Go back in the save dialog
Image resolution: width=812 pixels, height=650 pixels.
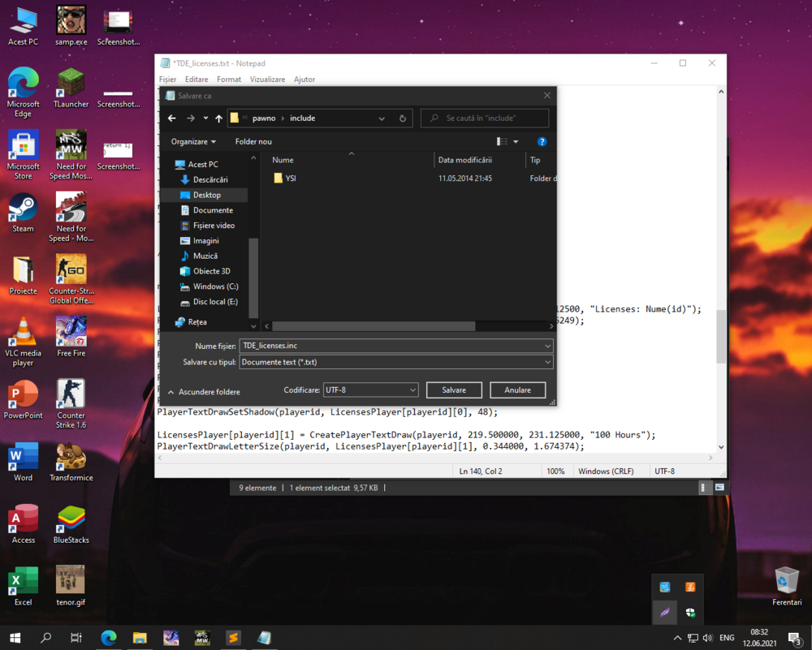coord(172,118)
